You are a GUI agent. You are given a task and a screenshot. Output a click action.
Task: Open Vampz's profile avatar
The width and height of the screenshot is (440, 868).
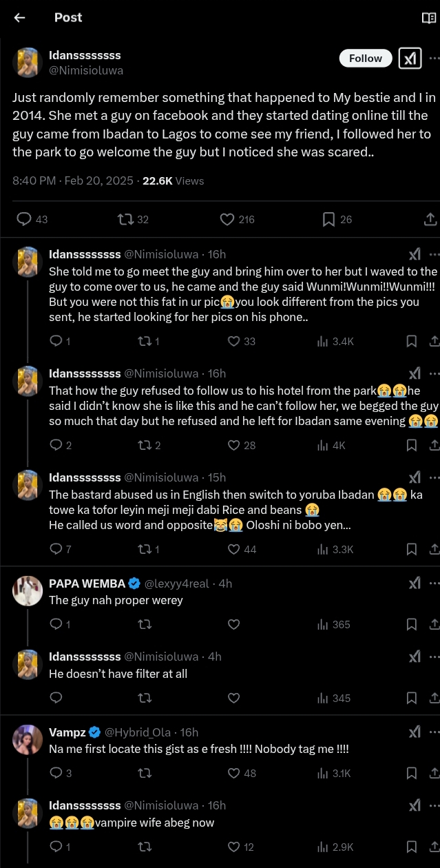pos(28,739)
